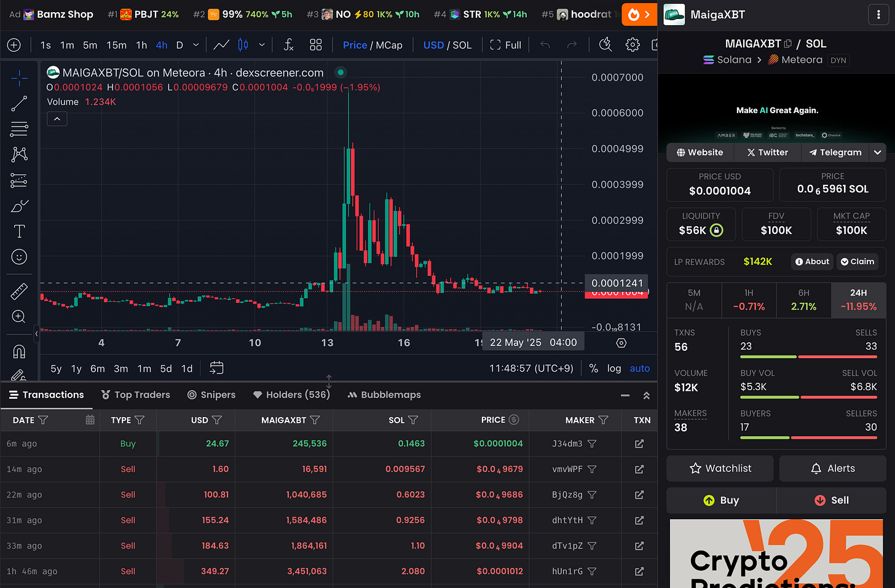895x588 pixels.
Task: Expand chart style dropdown arrow
Action: tap(262, 45)
